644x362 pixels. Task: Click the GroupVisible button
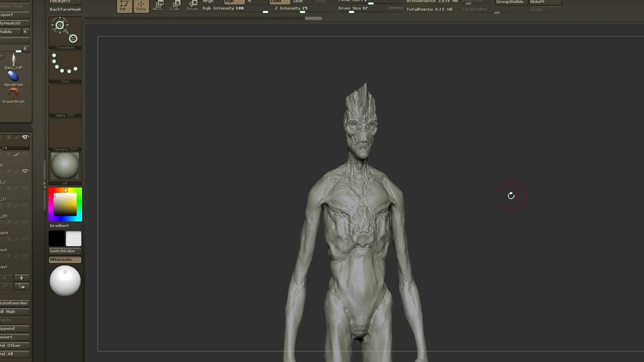[x=512, y=2]
